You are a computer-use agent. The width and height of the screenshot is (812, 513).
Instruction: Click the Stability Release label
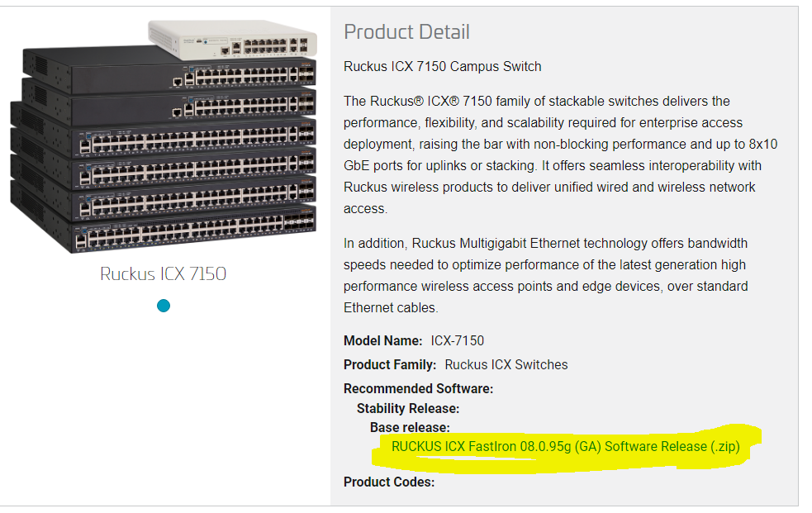(x=408, y=408)
